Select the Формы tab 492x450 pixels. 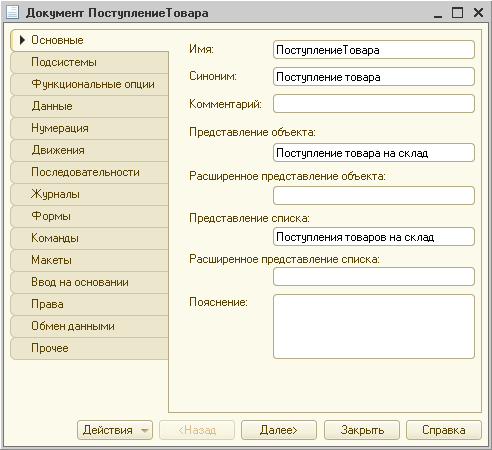[89, 216]
